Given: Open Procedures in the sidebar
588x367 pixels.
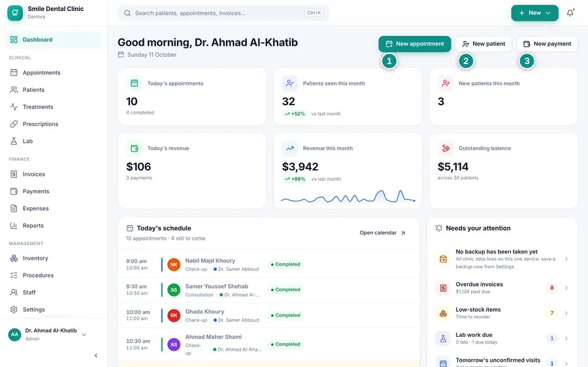Looking at the screenshot, I should 54,276.
